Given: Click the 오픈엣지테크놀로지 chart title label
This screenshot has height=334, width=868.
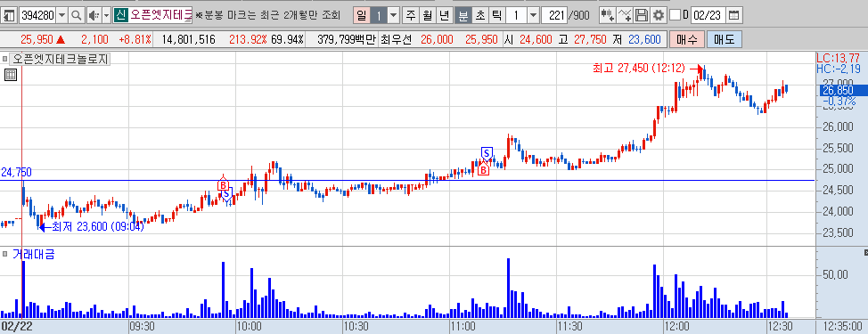Looking at the screenshot, I should pos(60,59).
